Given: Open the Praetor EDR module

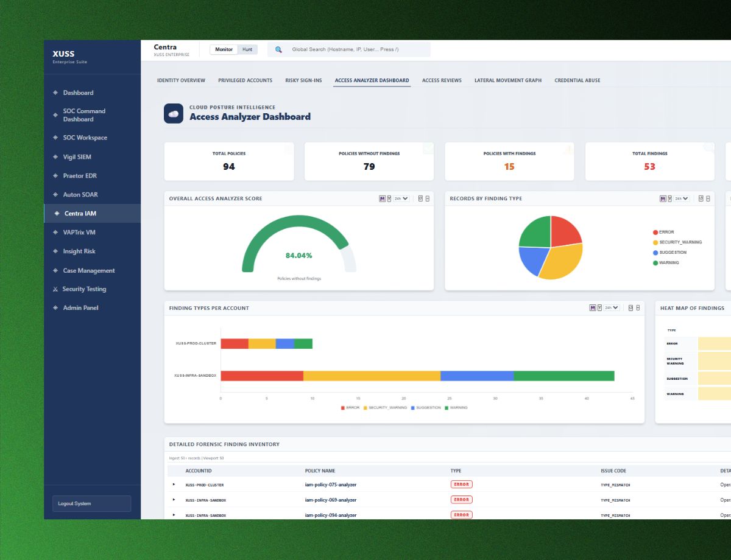Looking at the screenshot, I should (80, 175).
